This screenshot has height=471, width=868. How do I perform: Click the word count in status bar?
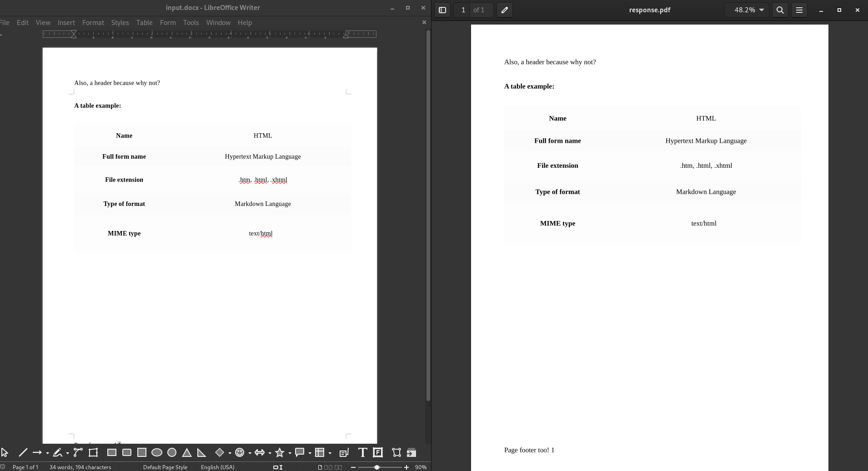(x=80, y=467)
